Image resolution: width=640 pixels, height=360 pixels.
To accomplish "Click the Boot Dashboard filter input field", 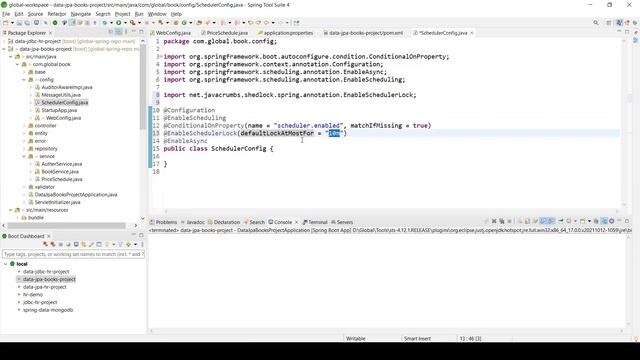I will point(73,254).
